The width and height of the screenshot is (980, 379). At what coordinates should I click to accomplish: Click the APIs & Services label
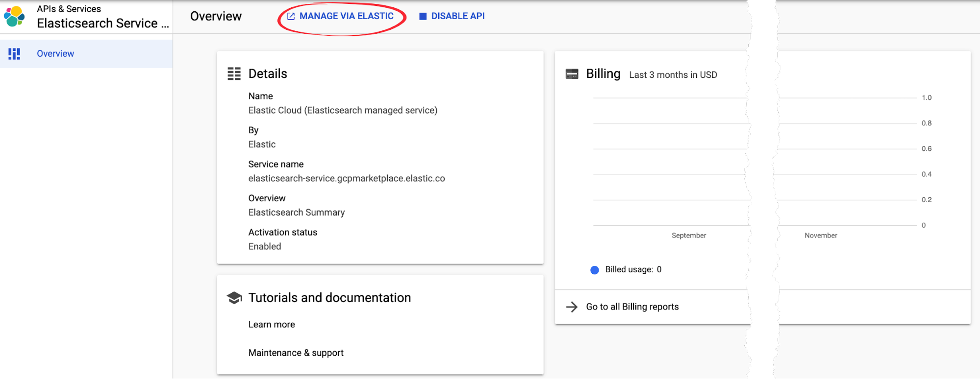[69, 9]
